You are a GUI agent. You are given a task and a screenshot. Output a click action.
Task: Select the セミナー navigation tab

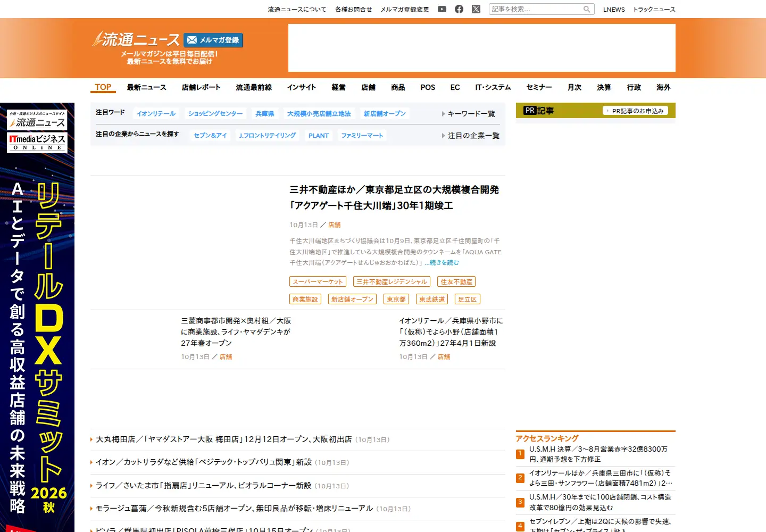tap(539, 87)
